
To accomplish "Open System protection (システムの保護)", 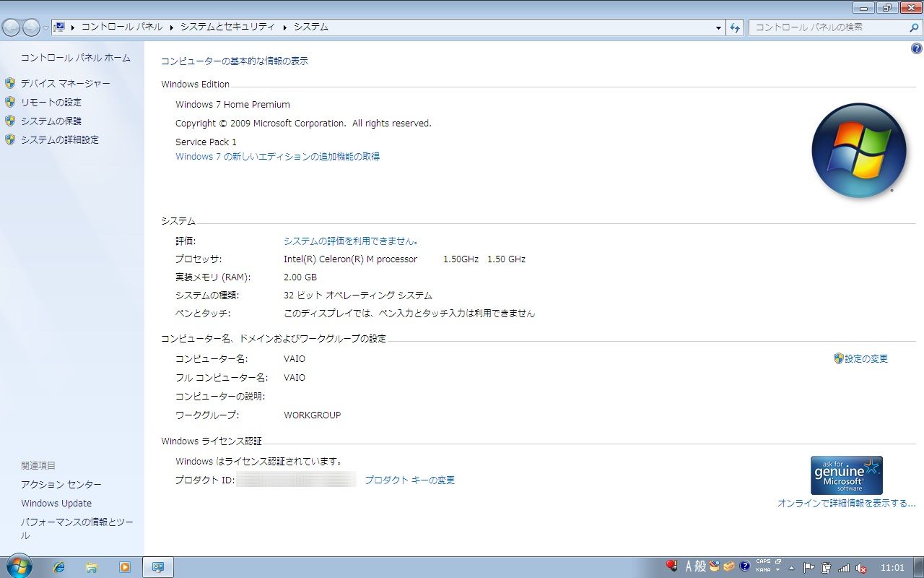I will point(51,121).
